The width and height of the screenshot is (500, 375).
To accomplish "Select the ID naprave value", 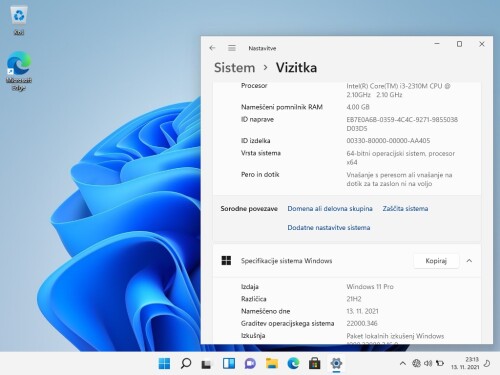I will point(402,124).
